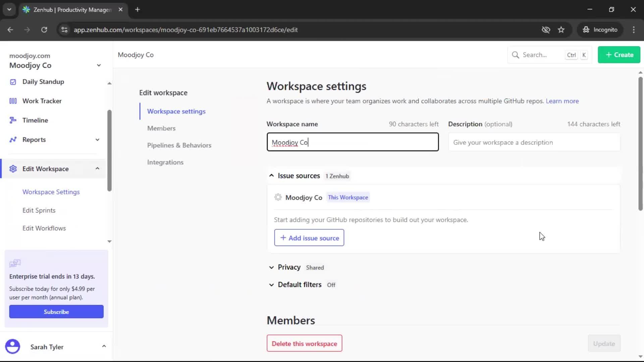The image size is (644, 362).
Task: Select the Edit Workspace gear icon
Action: tap(13, 169)
